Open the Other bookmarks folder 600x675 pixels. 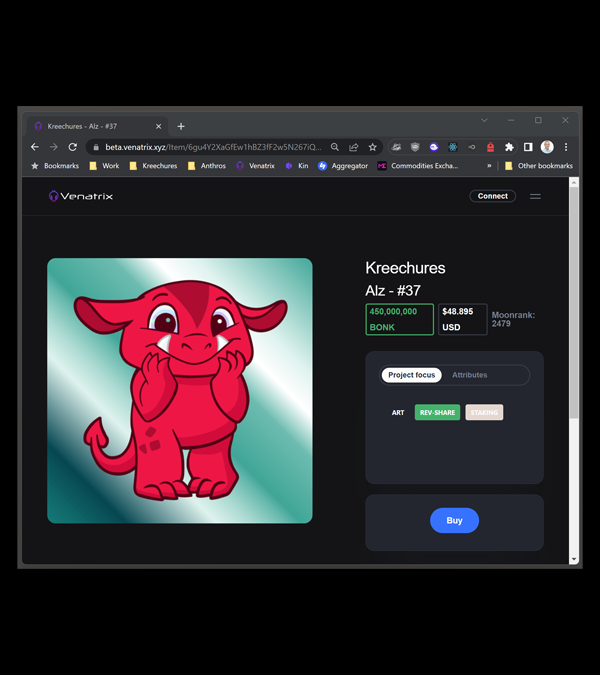538,166
